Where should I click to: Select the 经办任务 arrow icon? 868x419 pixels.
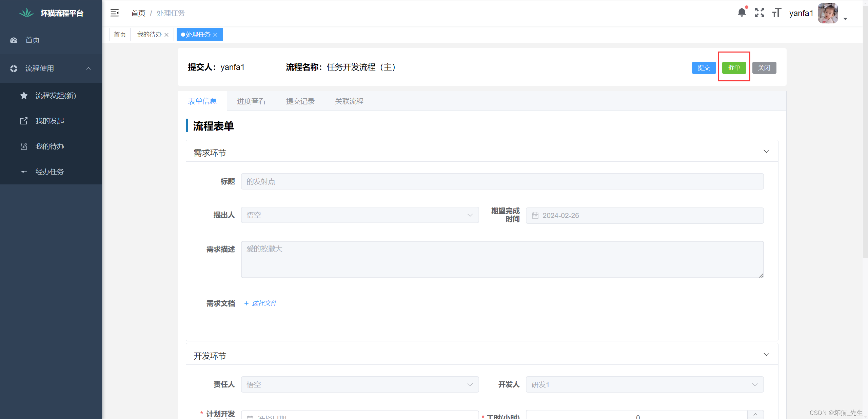click(x=24, y=172)
